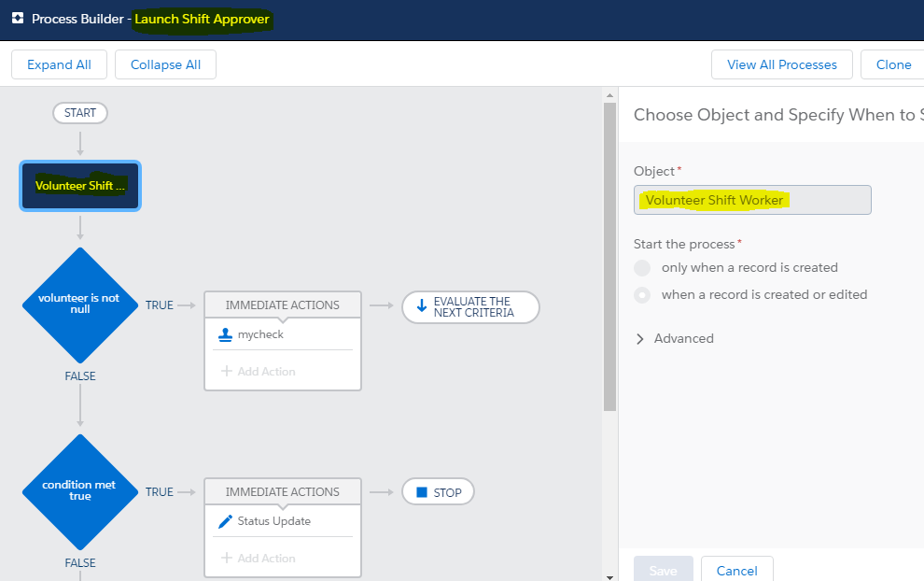Image resolution: width=924 pixels, height=581 pixels.
Task: Click the Evaluate Next Criteria arrow icon
Action: click(x=421, y=305)
